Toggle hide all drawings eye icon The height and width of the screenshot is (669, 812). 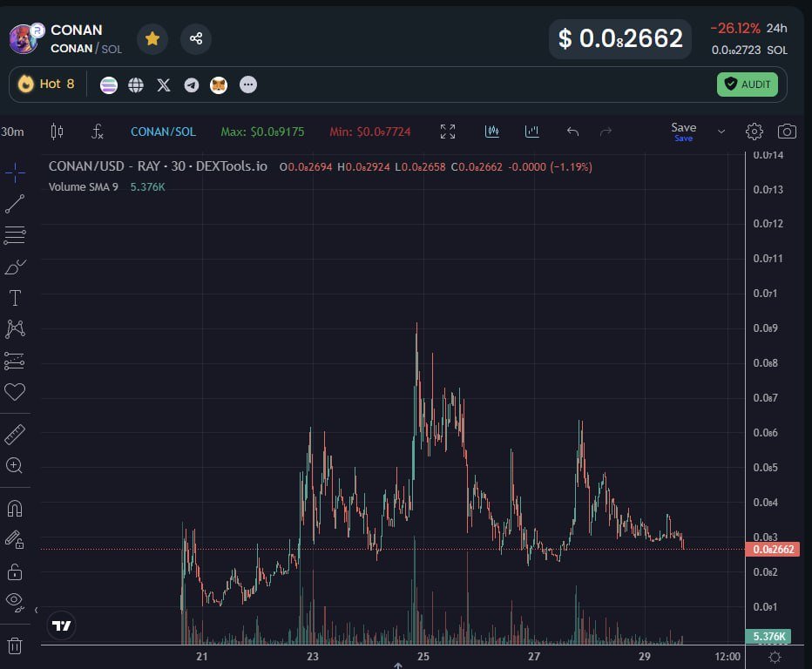pyautogui.click(x=15, y=602)
